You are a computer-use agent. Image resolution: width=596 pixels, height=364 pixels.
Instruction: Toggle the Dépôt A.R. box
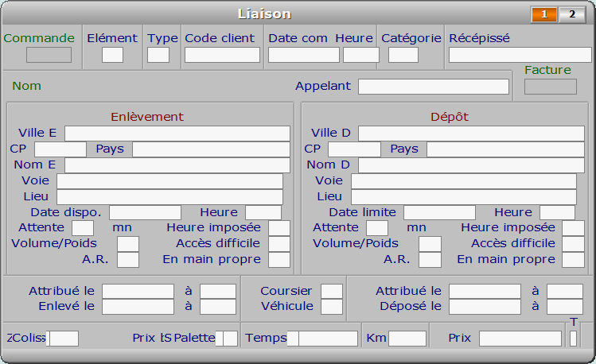pyautogui.click(x=430, y=260)
